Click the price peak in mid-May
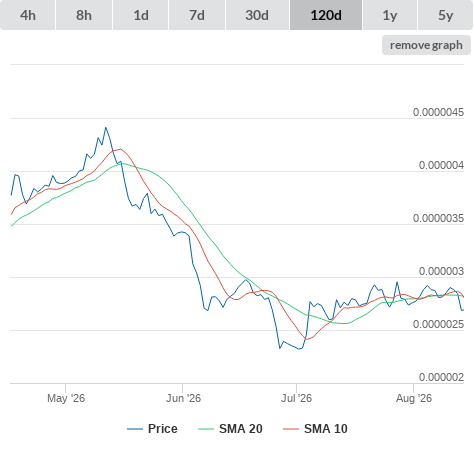 coord(106,128)
